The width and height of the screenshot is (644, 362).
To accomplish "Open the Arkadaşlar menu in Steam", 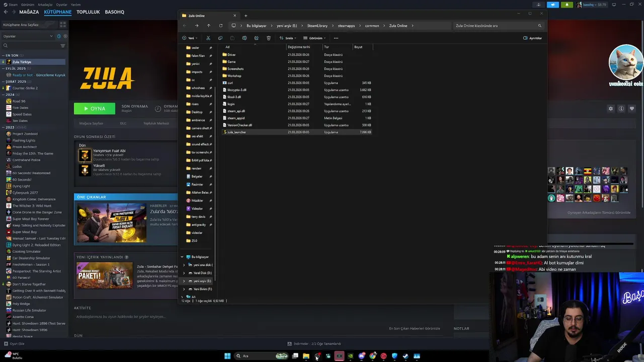I will pyautogui.click(x=45, y=5).
